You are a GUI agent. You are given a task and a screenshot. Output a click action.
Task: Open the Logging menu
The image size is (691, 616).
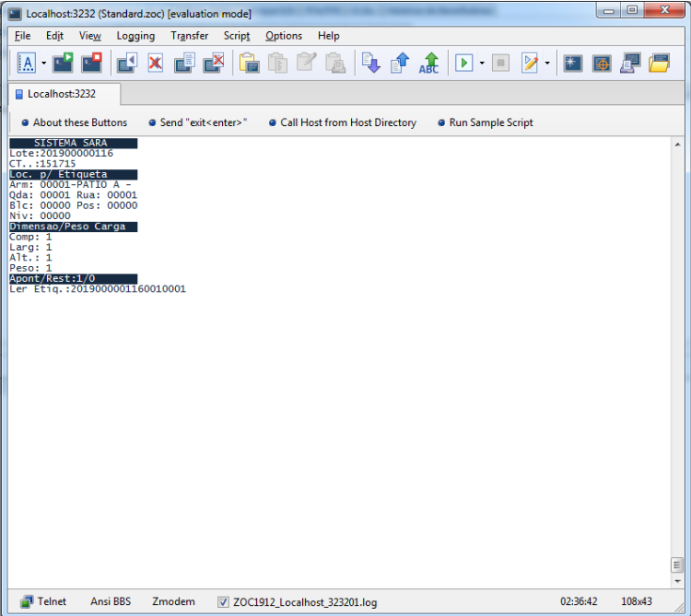point(135,36)
